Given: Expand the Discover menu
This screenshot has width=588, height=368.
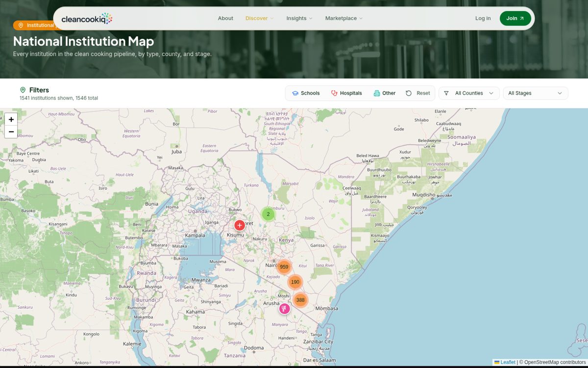Looking at the screenshot, I should click(259, 18).
